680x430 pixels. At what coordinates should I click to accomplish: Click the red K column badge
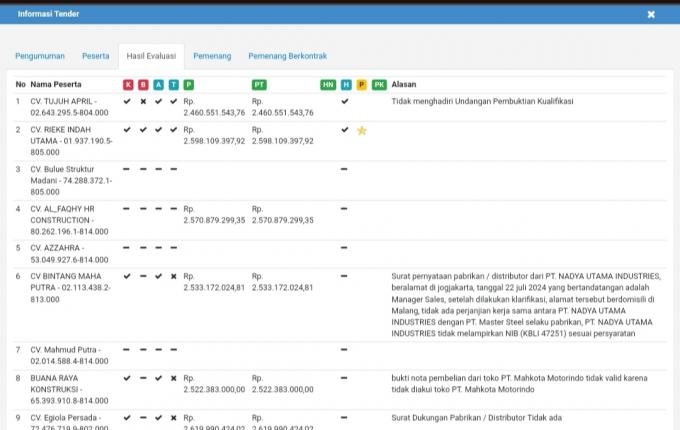pyautogui.click(x=128, y=85)
